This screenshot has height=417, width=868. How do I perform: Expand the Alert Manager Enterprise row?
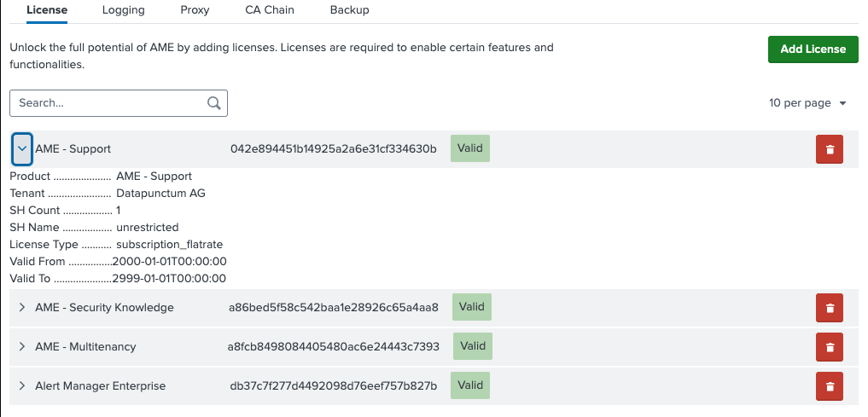(22, 386)
